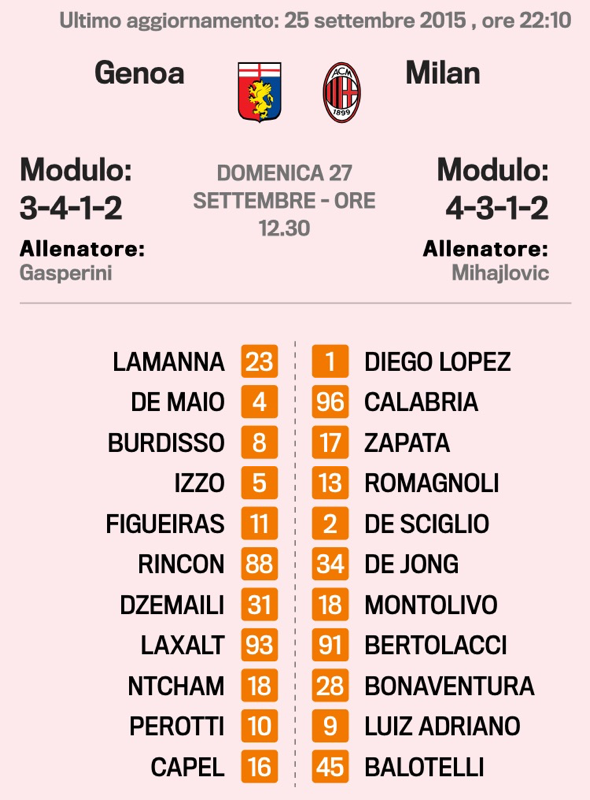Select Bertolacci's number 91 badge
This screenshot has width=590, height=800.
tap(330, 645)
